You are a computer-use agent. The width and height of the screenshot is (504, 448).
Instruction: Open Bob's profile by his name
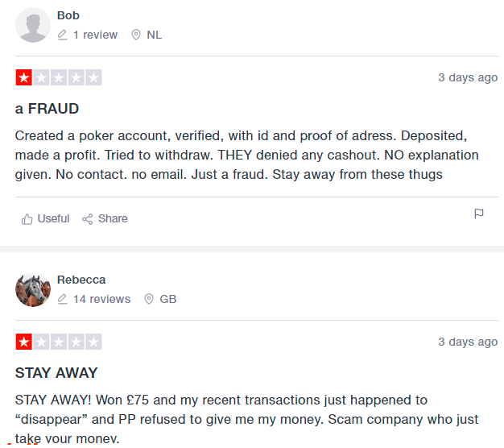point(68,15)
